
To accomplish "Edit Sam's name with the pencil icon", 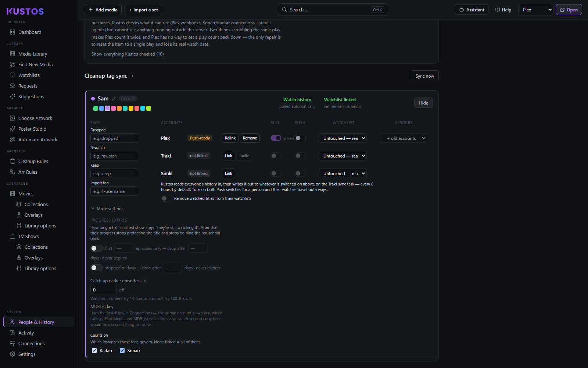I will click(x=114, y=99).
